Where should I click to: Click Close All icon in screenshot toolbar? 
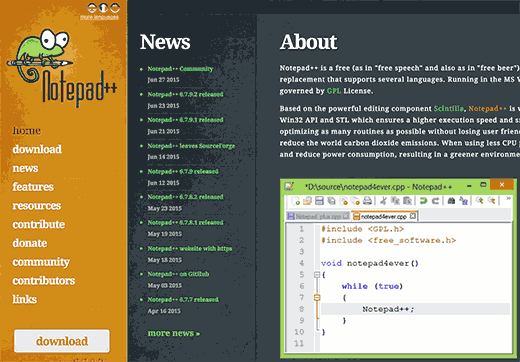click(355, 201)
